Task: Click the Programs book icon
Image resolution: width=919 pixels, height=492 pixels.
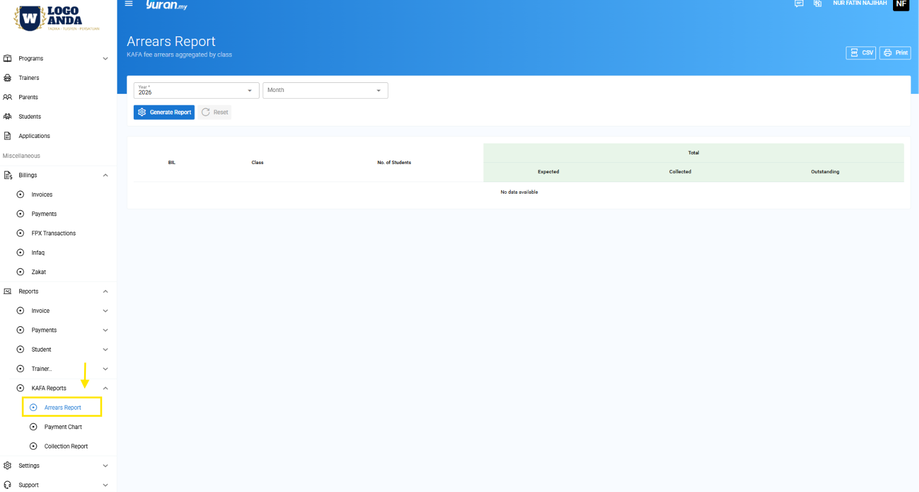Action: (8, 59)
